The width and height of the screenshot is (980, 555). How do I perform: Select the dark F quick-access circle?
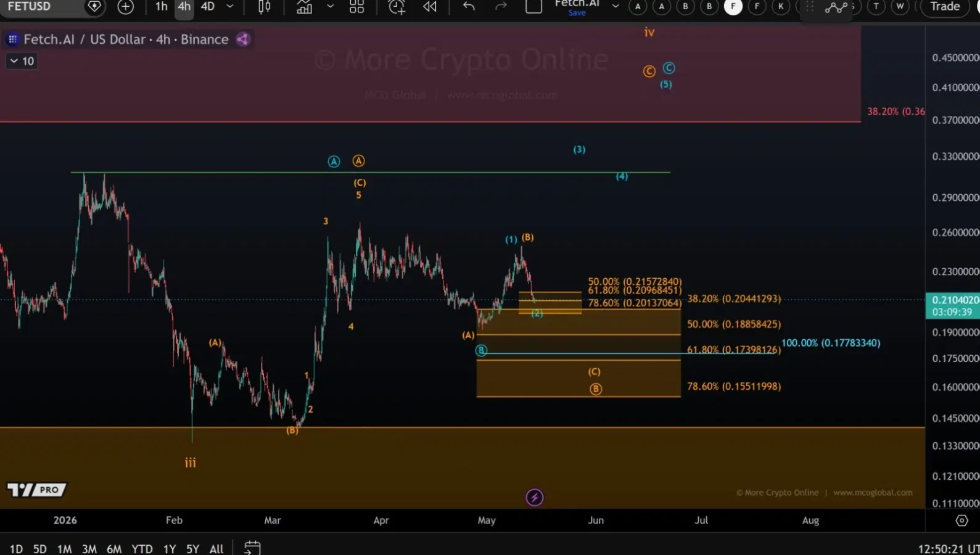click(757, 7)
